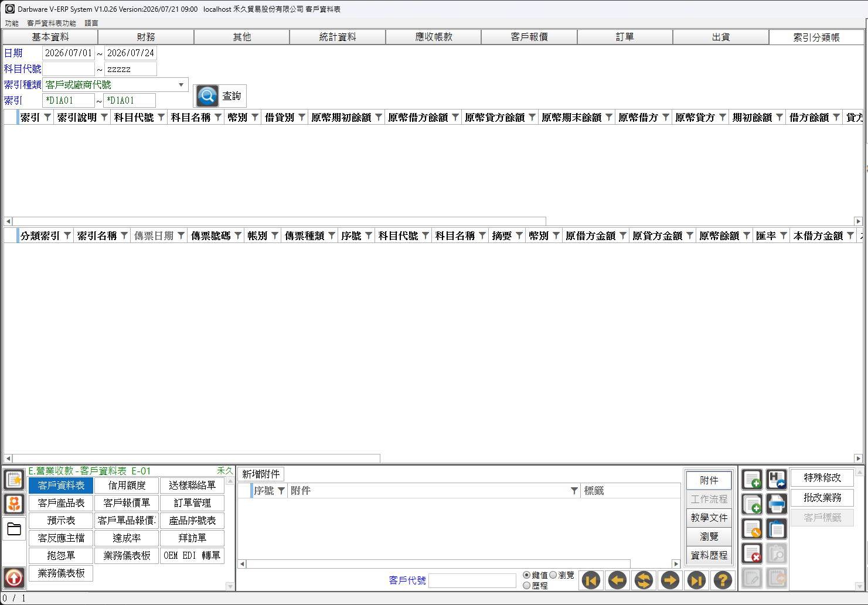The height and width of the screenshot is (605, 868).
Task: Click the delete record red X icon
Action: [x=752, y=553]
